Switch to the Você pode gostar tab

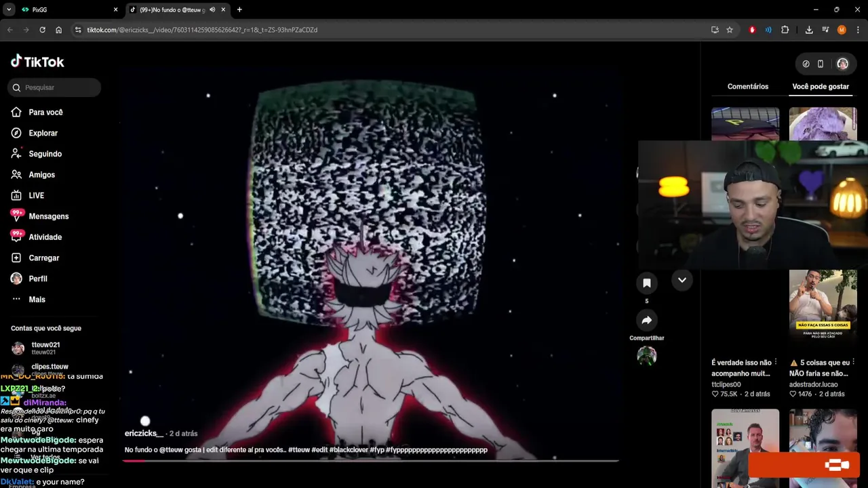pyautogui.click(x=821, y=87)
